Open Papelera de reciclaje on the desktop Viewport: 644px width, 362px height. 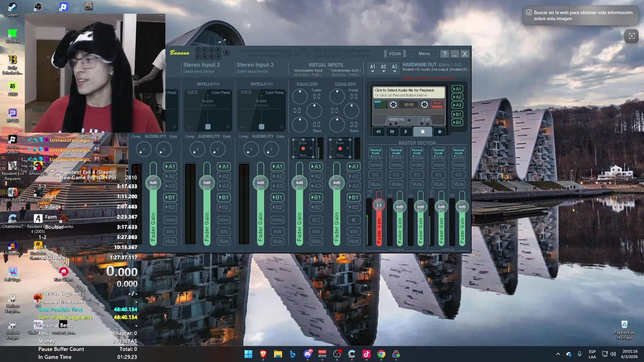624,329
